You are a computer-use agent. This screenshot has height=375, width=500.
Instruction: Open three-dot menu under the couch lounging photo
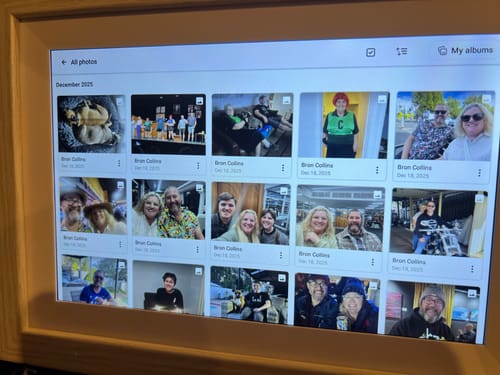point(283,168)
